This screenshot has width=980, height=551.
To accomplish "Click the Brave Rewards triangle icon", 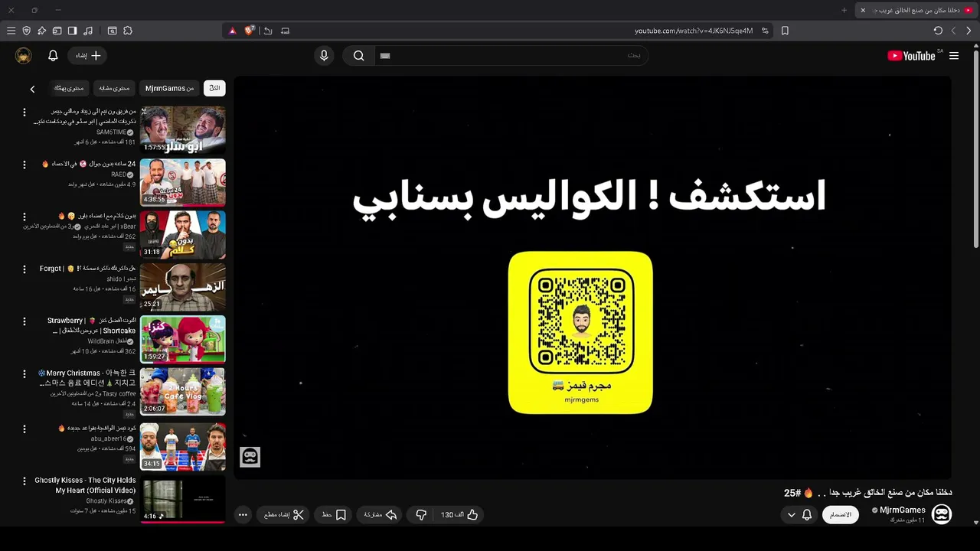I will point(233,31).
